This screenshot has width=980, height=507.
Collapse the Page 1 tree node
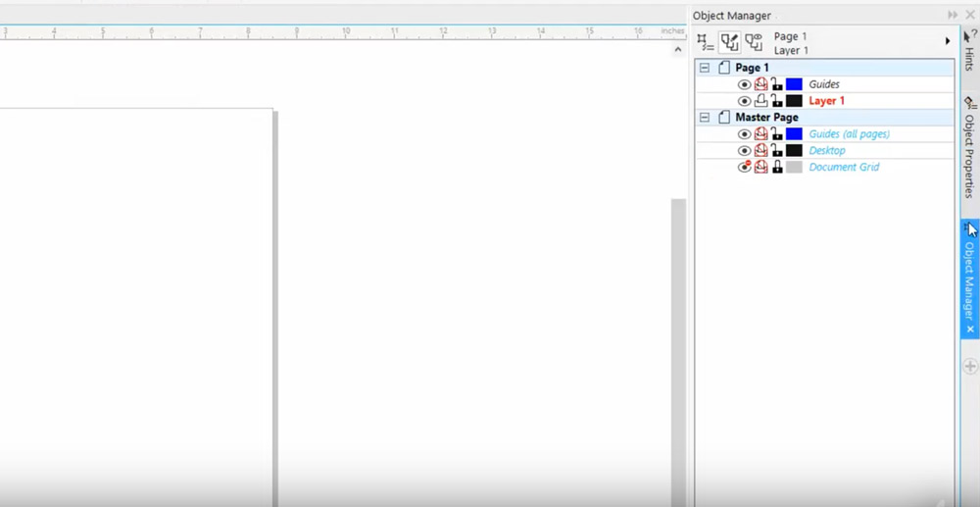705,68
